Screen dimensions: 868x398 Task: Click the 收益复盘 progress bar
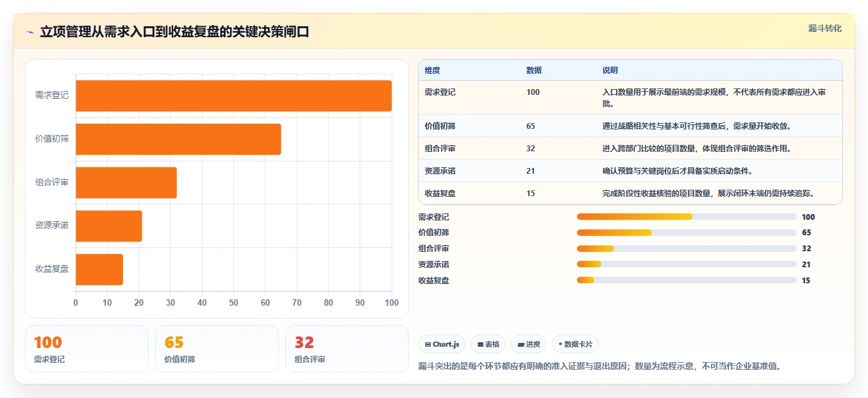point(687,280)
